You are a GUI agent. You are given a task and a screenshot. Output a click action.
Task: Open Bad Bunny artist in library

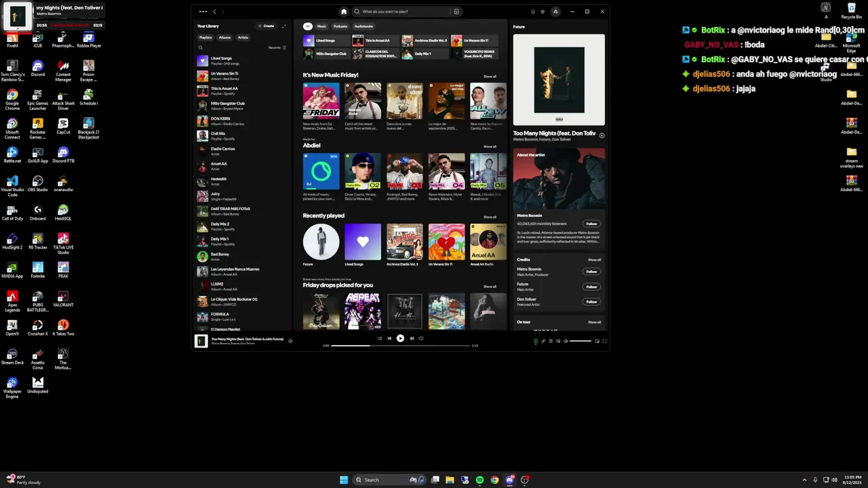click(242, 256)
